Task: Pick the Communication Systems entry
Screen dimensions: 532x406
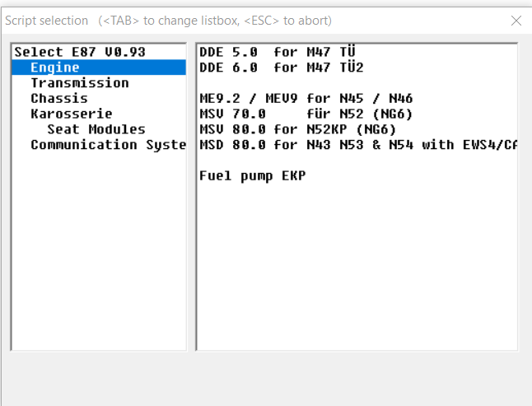Action: click(107, 145)
